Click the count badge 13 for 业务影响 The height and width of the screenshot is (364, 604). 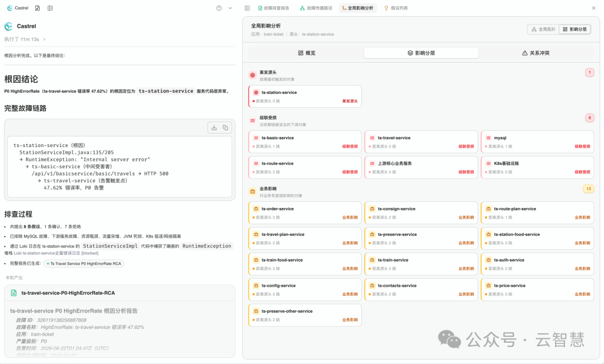[588, 189]
